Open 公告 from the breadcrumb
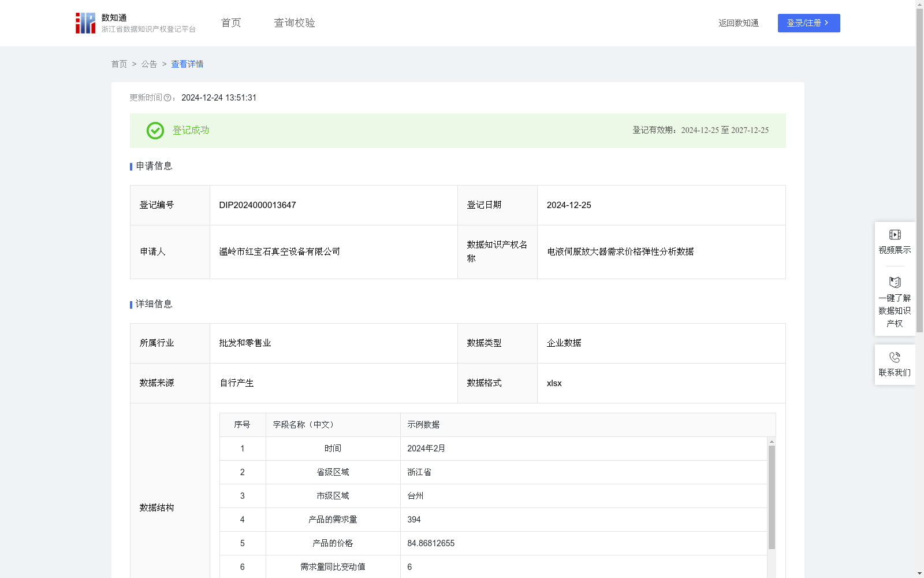 coord(148,64)
